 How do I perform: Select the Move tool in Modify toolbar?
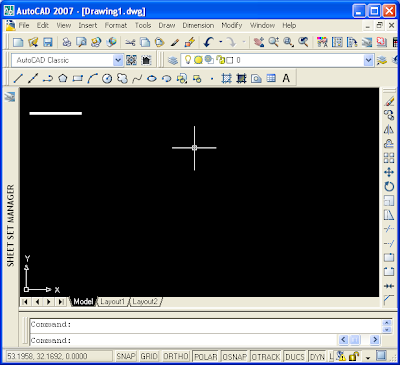click(389, 172)
